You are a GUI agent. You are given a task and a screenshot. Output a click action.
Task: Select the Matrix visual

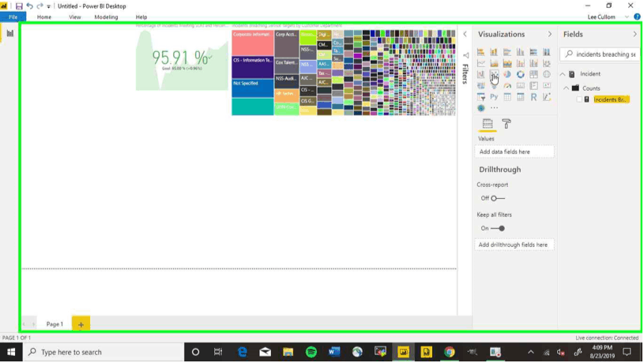click(521, 97)
